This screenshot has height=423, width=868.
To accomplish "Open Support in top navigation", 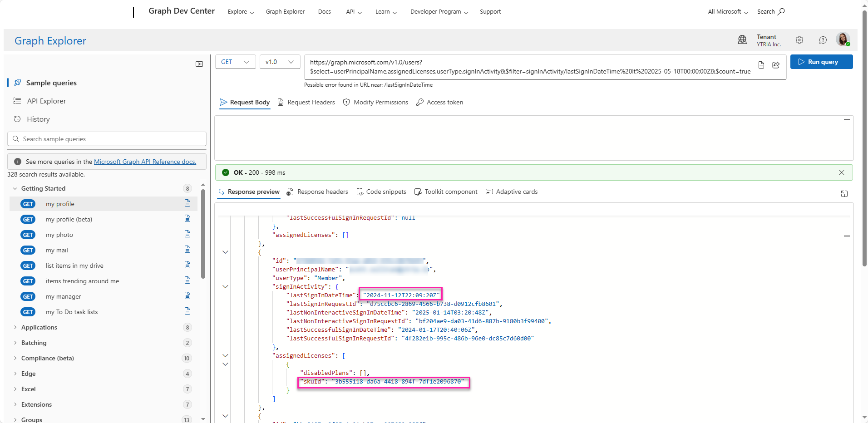I will pos(490,12).
